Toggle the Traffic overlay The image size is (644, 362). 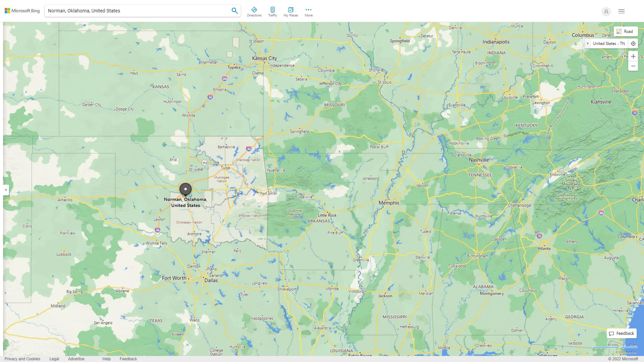click(x=273, y=11)
